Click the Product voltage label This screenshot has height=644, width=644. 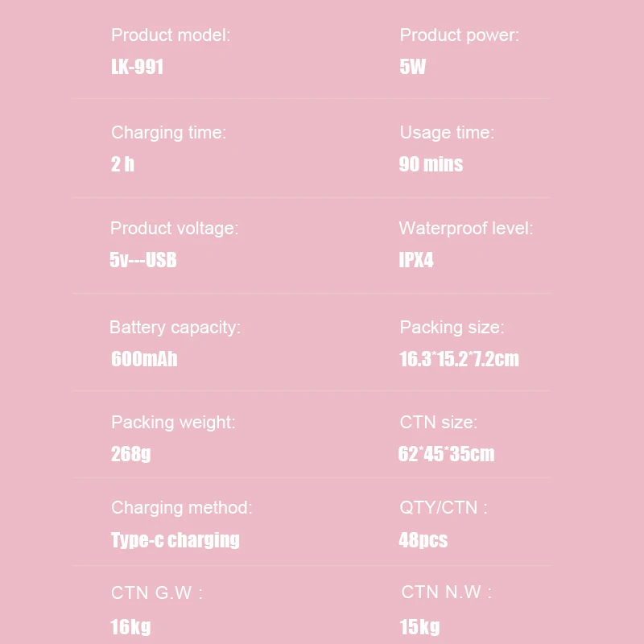click(175, 229)
